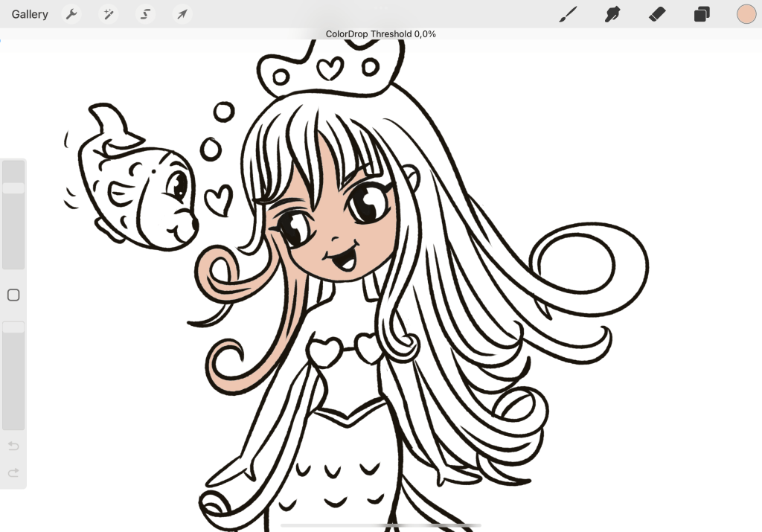Open the Gallery
The image size is (762, 532).
30,14
